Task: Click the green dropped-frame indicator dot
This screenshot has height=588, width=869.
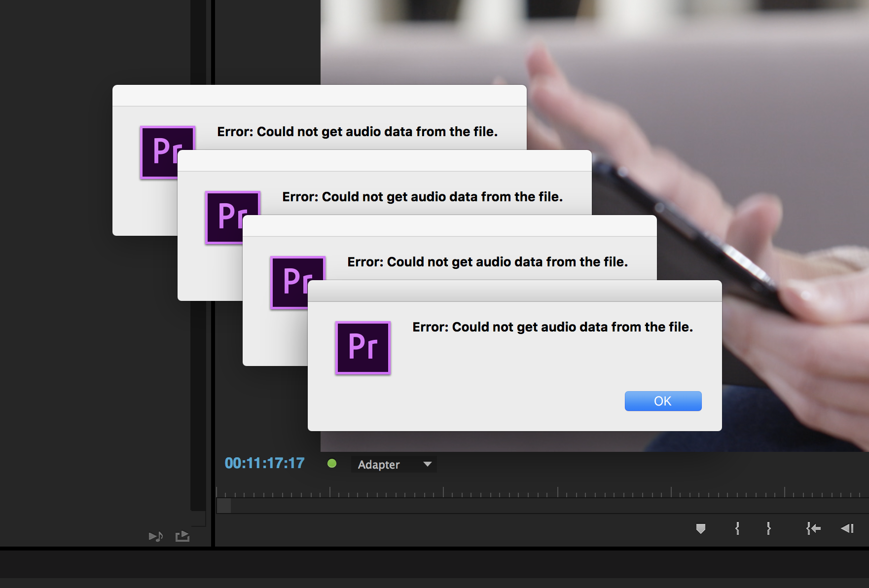Action: 332,463
